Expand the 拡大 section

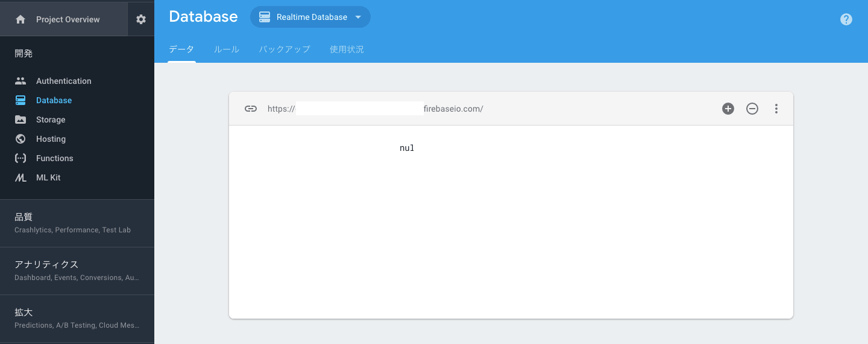click(x=77, y=318)
